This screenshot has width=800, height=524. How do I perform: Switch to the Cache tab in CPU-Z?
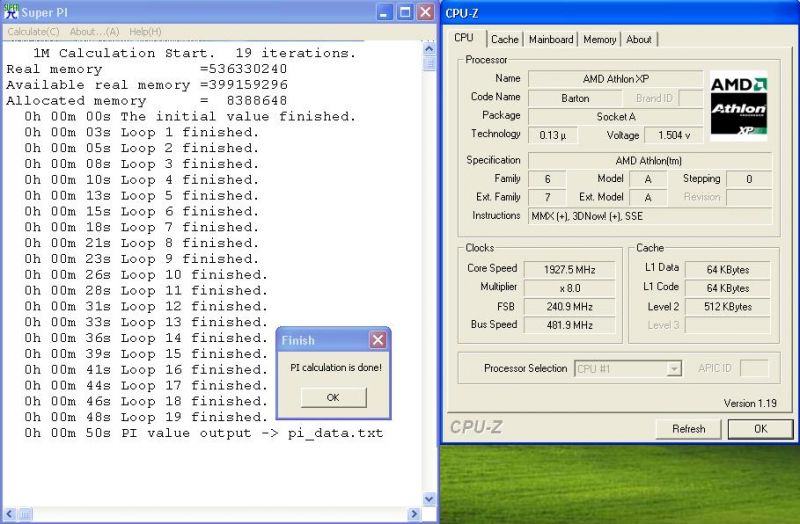505,39
